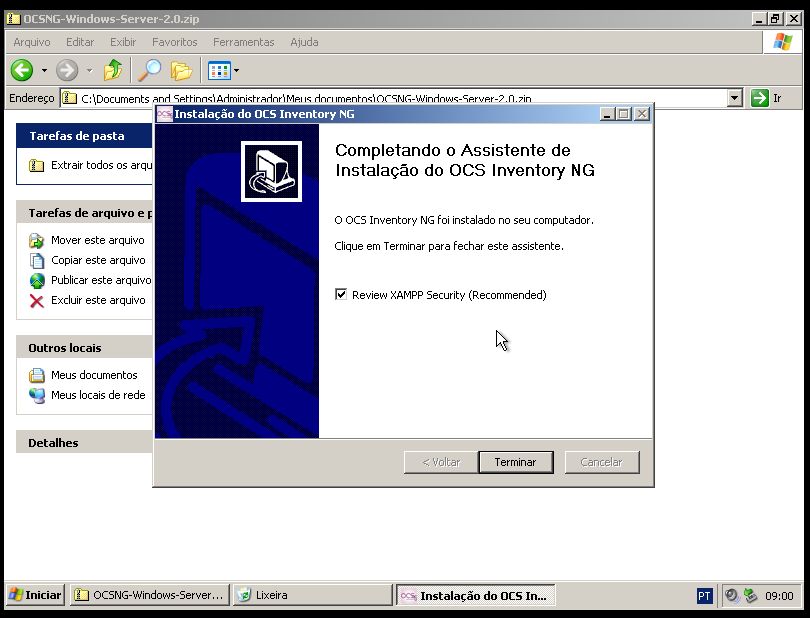Click the Publicar este arquivo globe icon
810x618 pixels.
point(37,281)
